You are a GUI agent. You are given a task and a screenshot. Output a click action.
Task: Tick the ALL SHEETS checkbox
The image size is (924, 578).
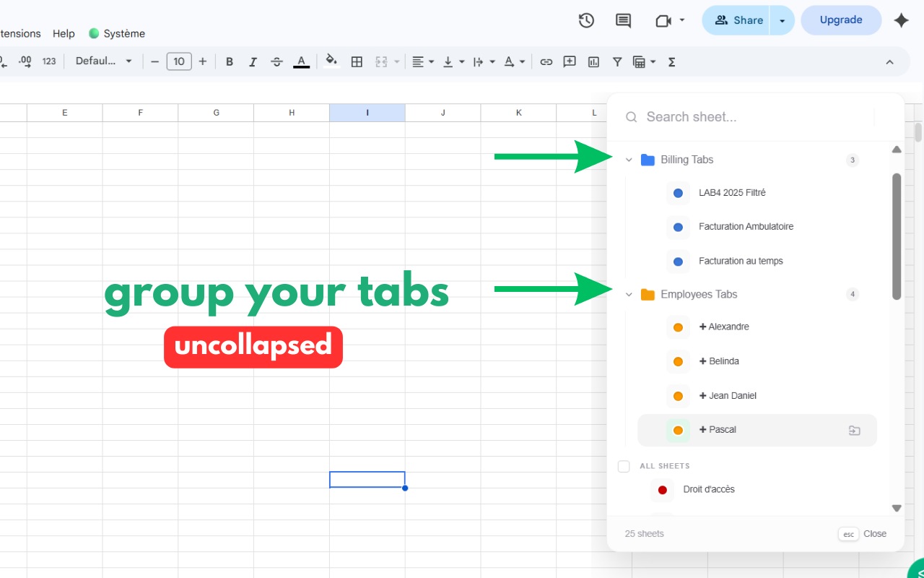(x=624, y=466)
